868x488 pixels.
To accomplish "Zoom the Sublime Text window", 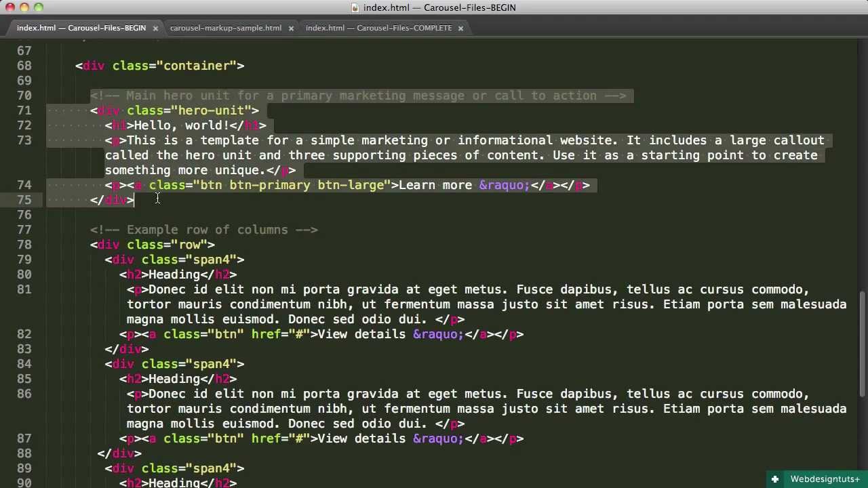I will (x=38, y=7).
